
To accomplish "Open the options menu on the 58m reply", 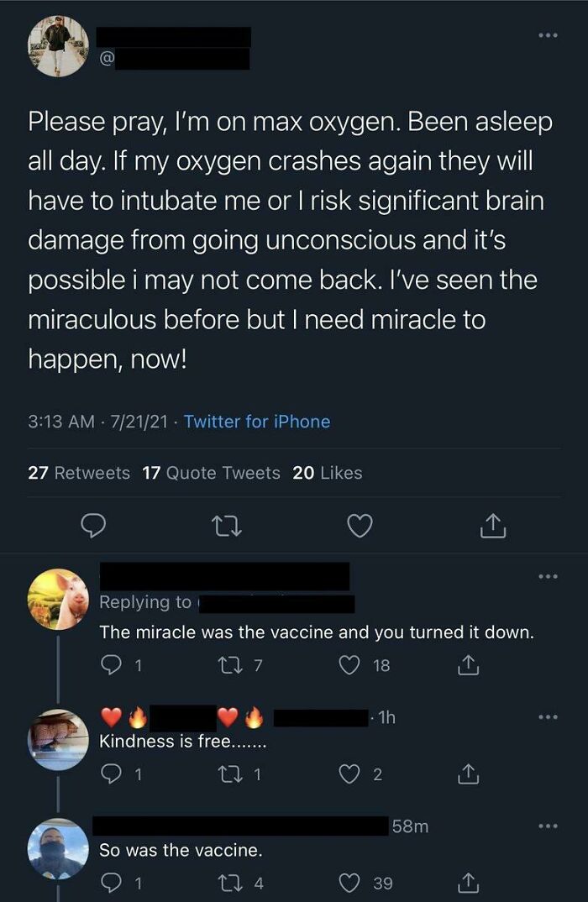I will pos(549,826).
